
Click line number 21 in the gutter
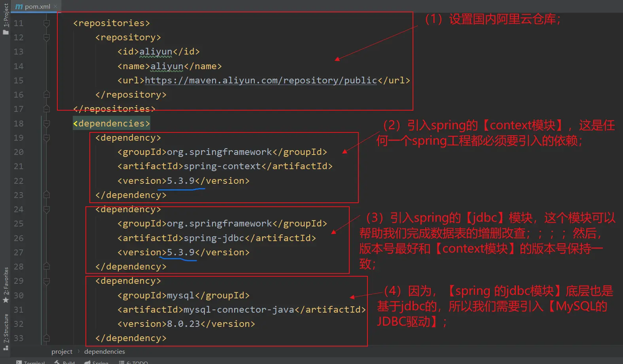pyautogui.click(x=19, y=166)
